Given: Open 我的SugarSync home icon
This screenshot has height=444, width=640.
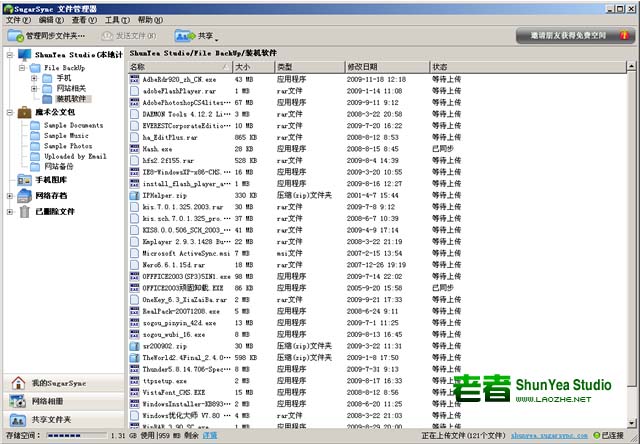Looking at the screenshot, I should coord(18,383).
